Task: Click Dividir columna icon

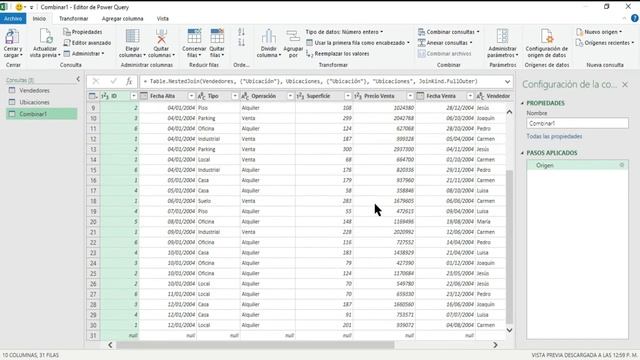Action: pyautogui.click(x=269, y=36)
